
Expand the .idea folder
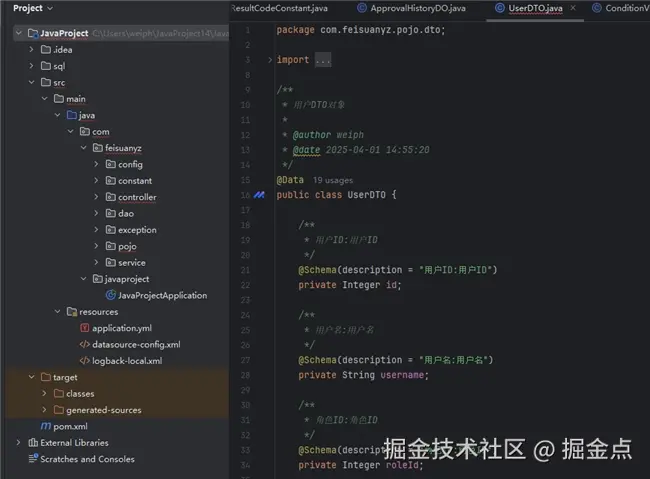coord(32,49)
